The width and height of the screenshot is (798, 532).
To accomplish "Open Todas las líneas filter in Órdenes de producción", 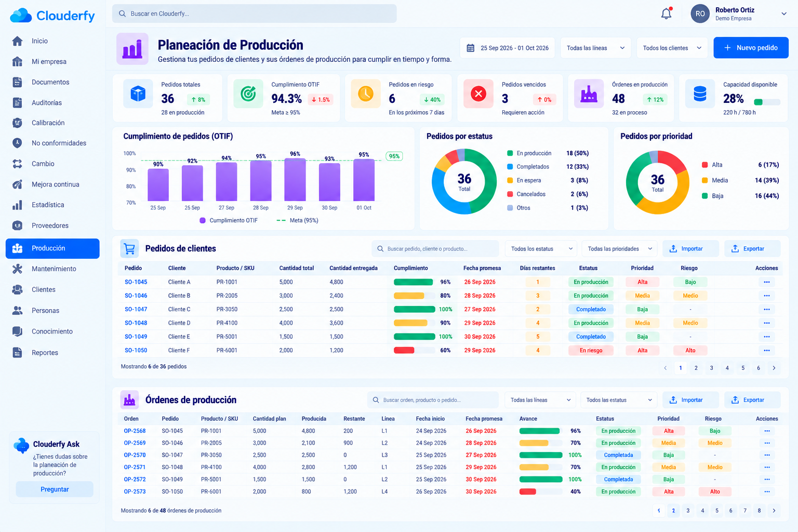I will pos(540,400).
